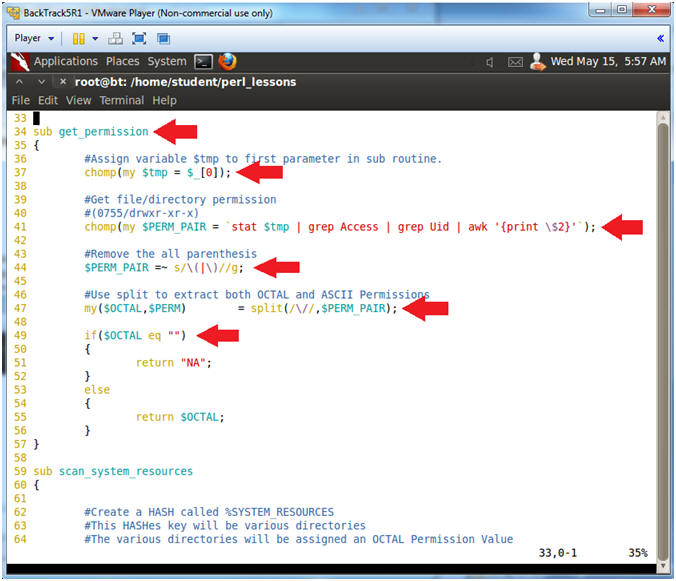Click comment '#Remove the all parenthesis'

tap(171, 254)
